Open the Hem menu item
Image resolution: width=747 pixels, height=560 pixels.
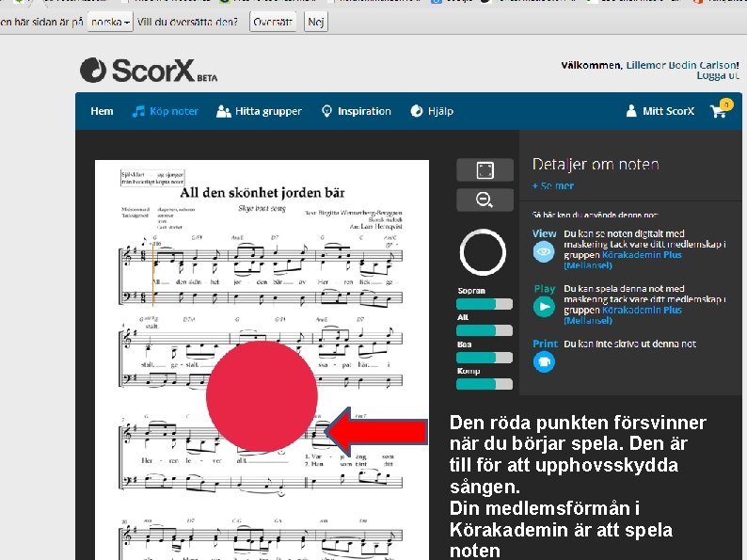[x=102, y=111]
